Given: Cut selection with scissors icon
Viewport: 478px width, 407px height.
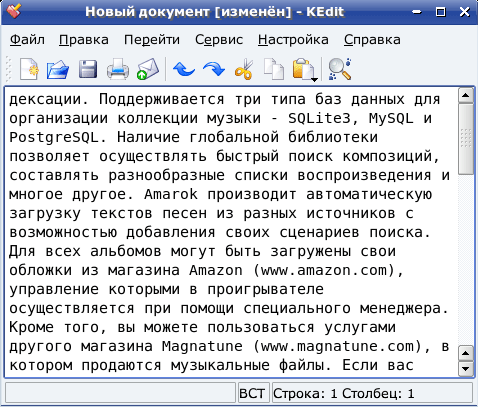Looking at the screenshot, I should [244, 69].
